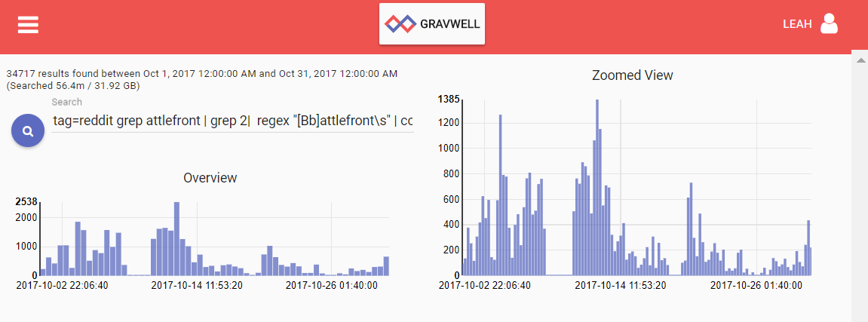Click the 1200 tick on Zoomed View axis
This screenshot has height=322, width=868.
[449, 123]
